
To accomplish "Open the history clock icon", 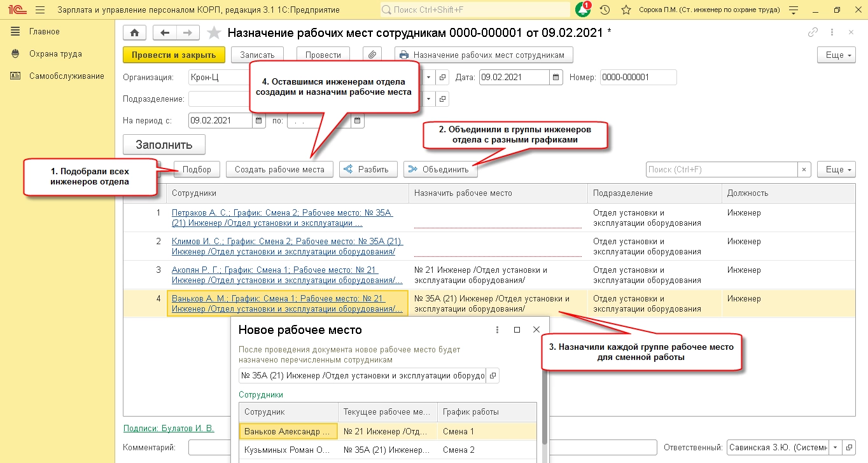I will pyautogui.click(x=605, y=10).
